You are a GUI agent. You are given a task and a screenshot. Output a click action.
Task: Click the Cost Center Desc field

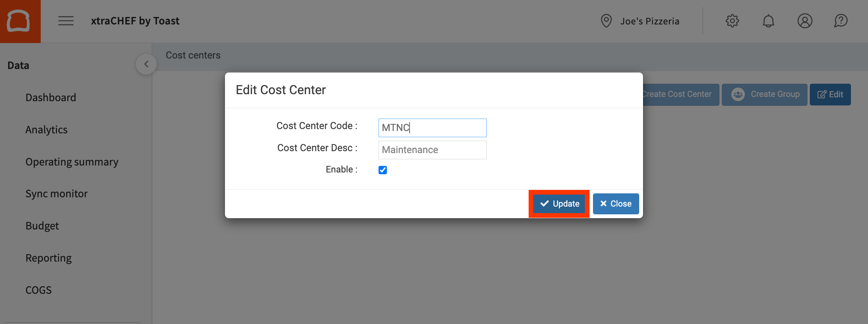pos(432,150)
